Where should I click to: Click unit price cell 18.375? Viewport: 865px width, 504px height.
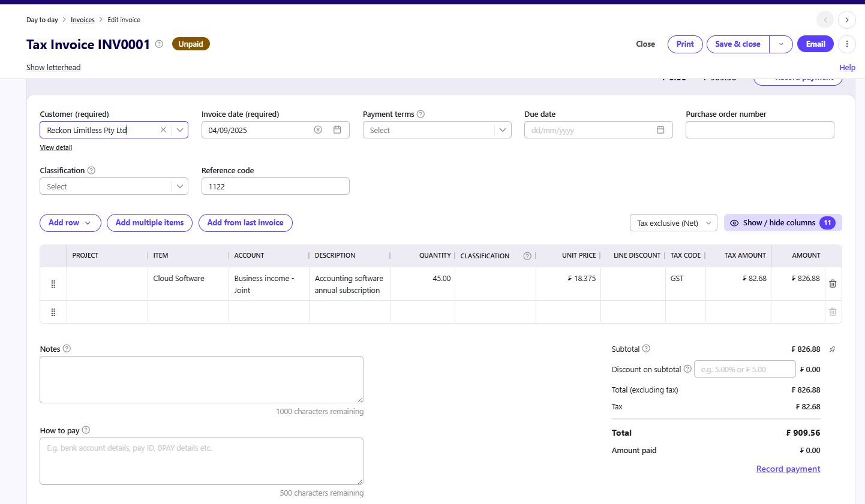pos(569,284)
